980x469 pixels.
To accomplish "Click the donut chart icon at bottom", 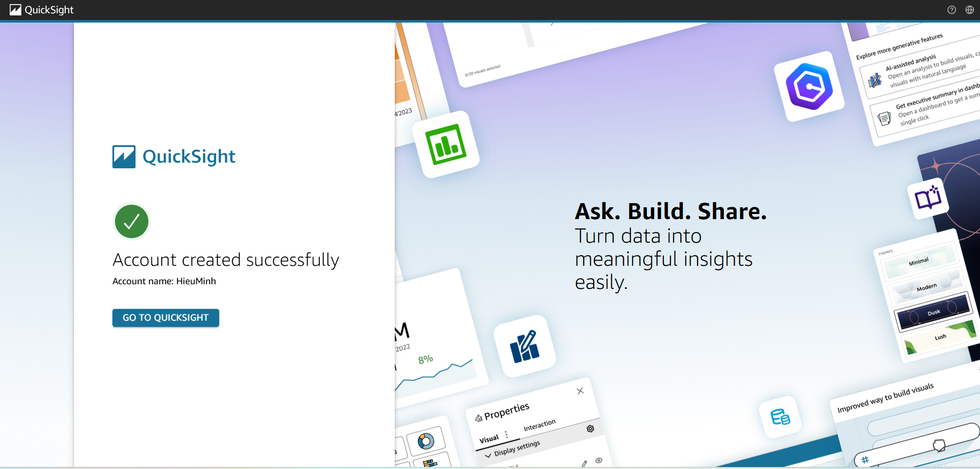I will [x=426, y=441].
